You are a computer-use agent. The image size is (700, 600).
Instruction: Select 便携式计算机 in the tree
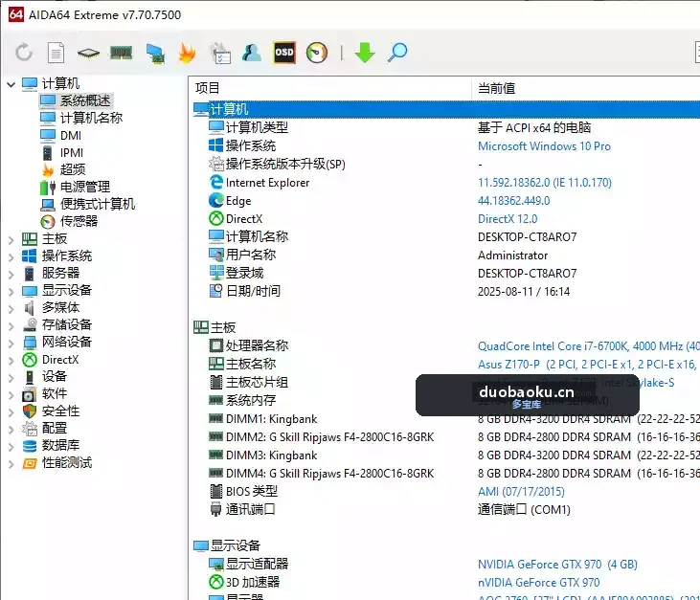(x=98, y=204)
